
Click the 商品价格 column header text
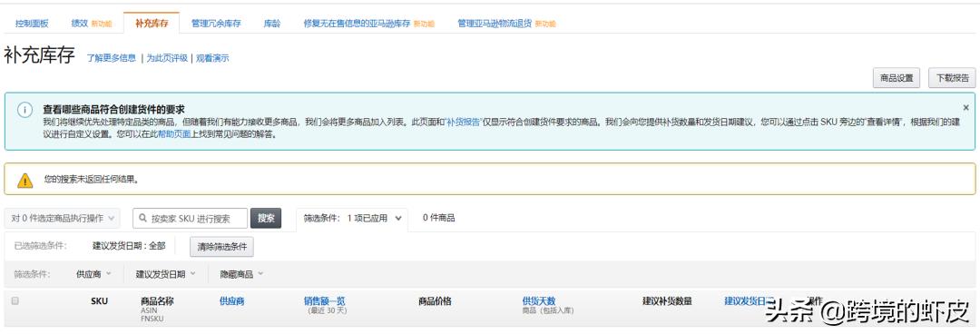[x=435, y=300]
